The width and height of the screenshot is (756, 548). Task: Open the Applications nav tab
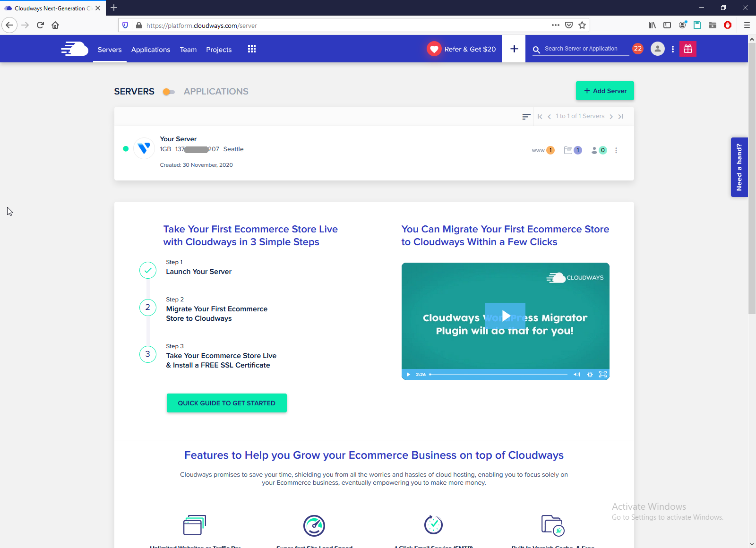coord(151,50)
